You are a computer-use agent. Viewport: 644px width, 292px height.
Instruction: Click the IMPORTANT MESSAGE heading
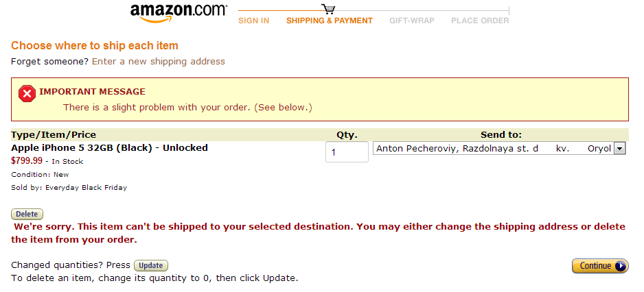click(x=93, y=91)
